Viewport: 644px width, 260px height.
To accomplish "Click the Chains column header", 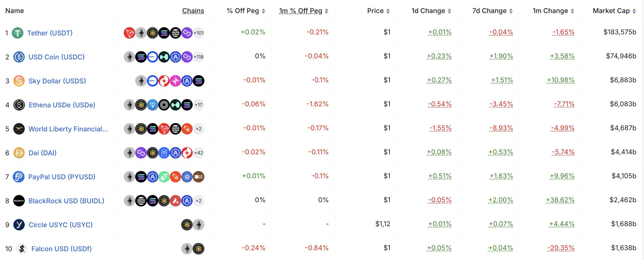I will (193, 11).
